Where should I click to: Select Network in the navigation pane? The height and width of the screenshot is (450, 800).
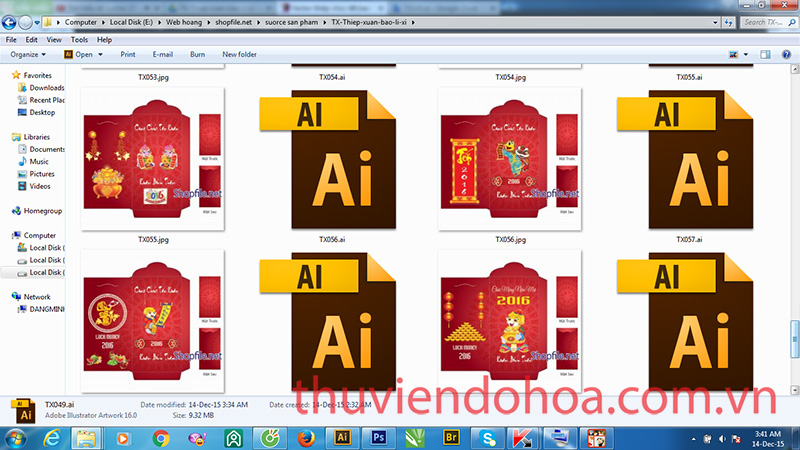click(x=31, y=296)
